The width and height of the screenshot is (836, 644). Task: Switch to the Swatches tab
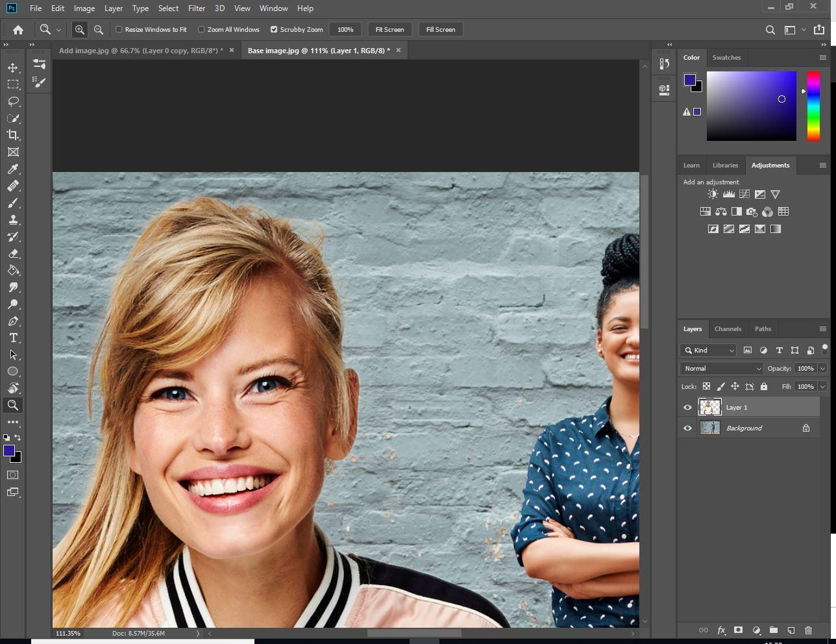click(726, 58)
